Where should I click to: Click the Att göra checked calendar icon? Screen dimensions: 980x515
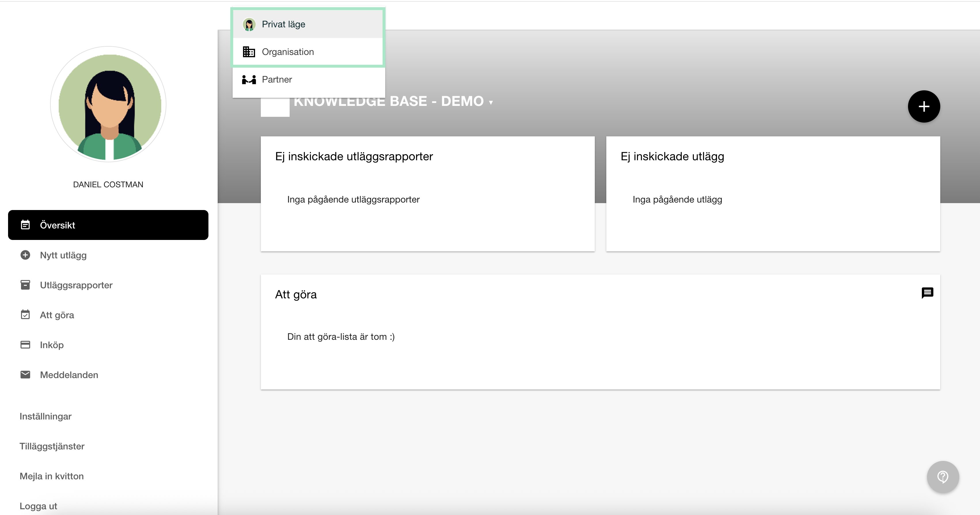(x=25, y=315)
